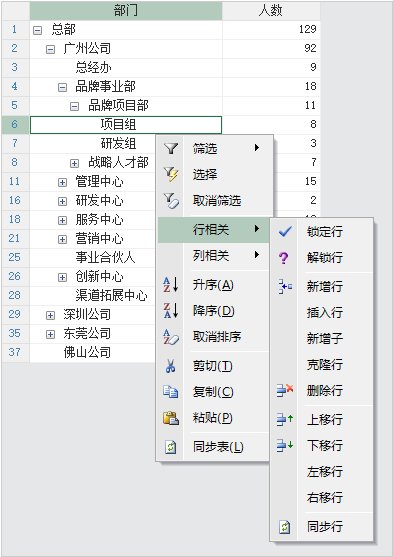Image resolution: width=393 pixels, height=557 pixels.
Task: Click the 人数 column header
Action: (271, 11)
